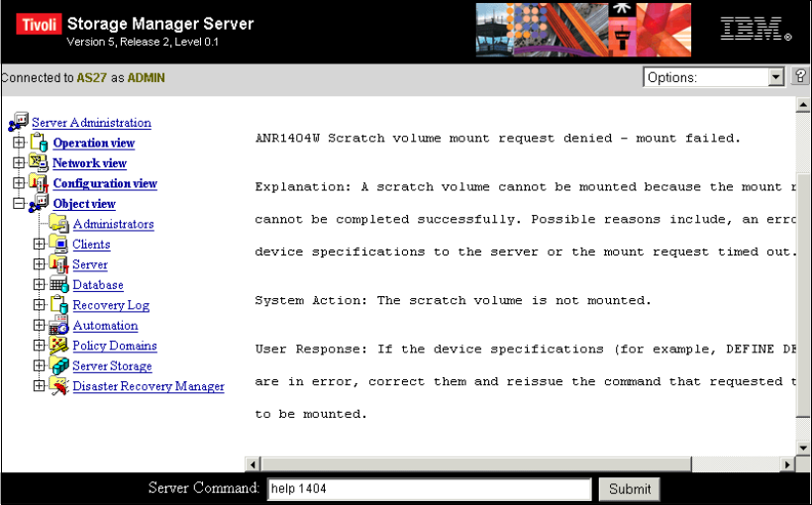Expand the Clients tree node
Screen dimensions: 812x505
(39, 244)
